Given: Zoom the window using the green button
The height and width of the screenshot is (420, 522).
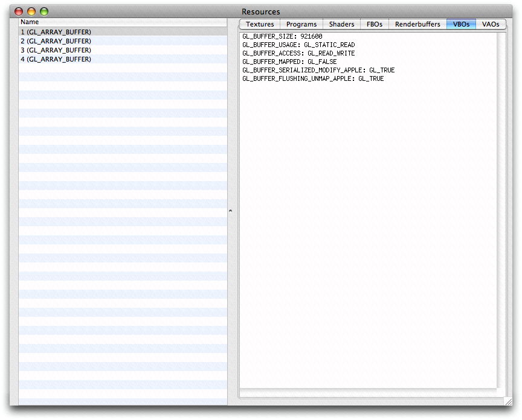Looking at the screenshot, I should tap(43, 11).
